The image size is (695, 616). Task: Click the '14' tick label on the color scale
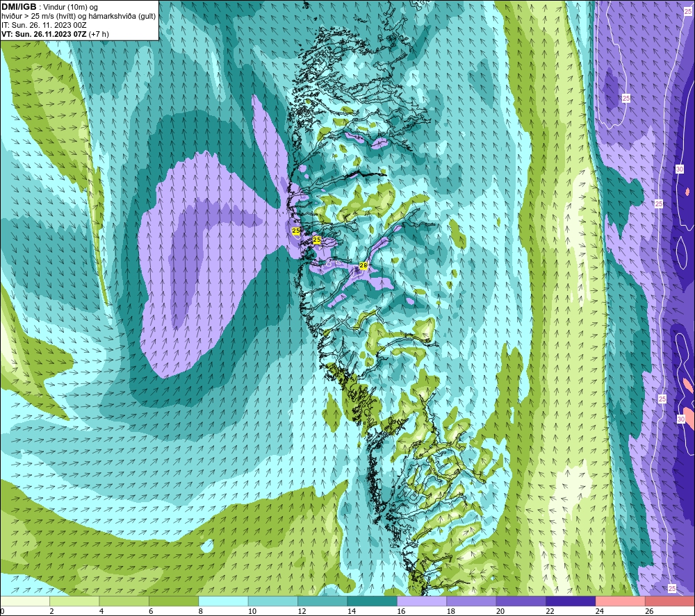click(352, 611)
